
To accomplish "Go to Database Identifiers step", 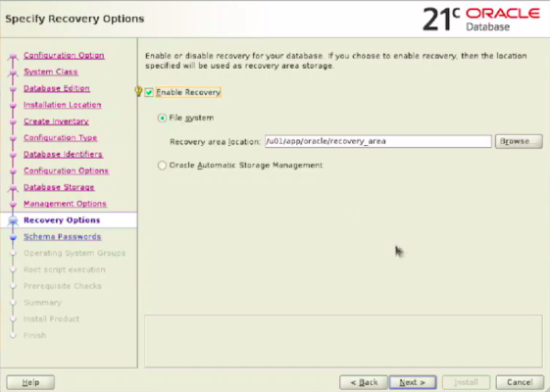I will 63,154.
